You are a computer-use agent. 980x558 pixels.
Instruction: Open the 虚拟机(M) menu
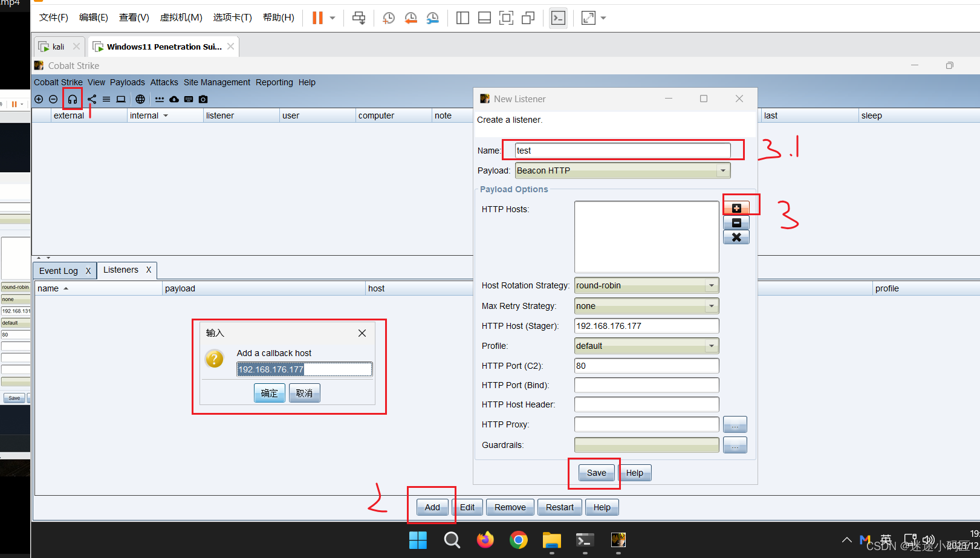pyautogui.click(x=181, y=18)
